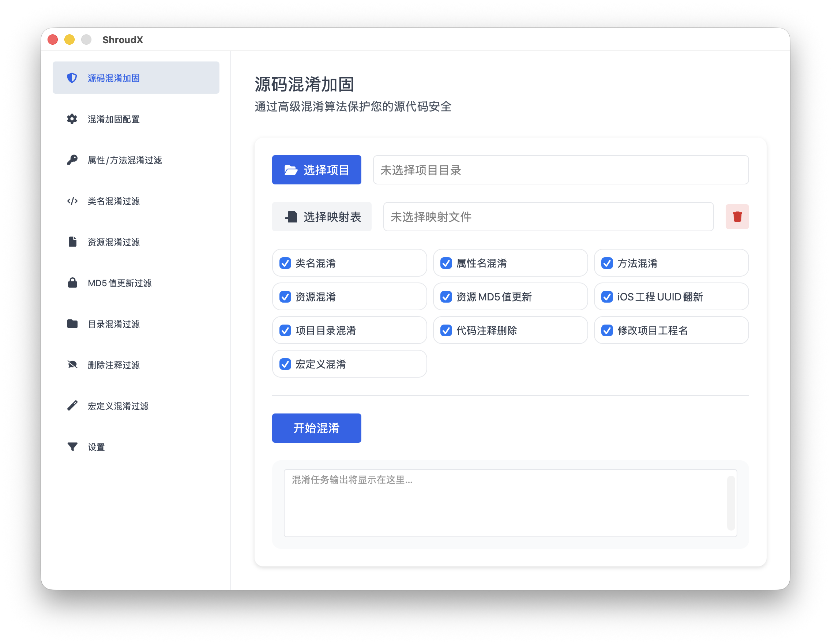Viewport: 831px width, 644px height.
Task: Minimize the ShroudX window with yellow button
Action: click(x=69, y=40)
